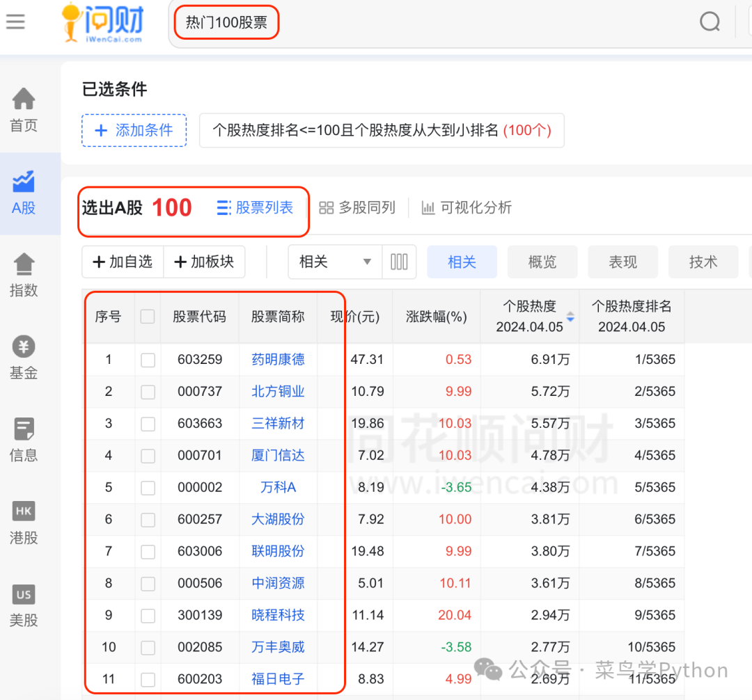Select the 表现 column tab
Screen dimensions: 752x700
pyautogui.click(x=623, y=262)
